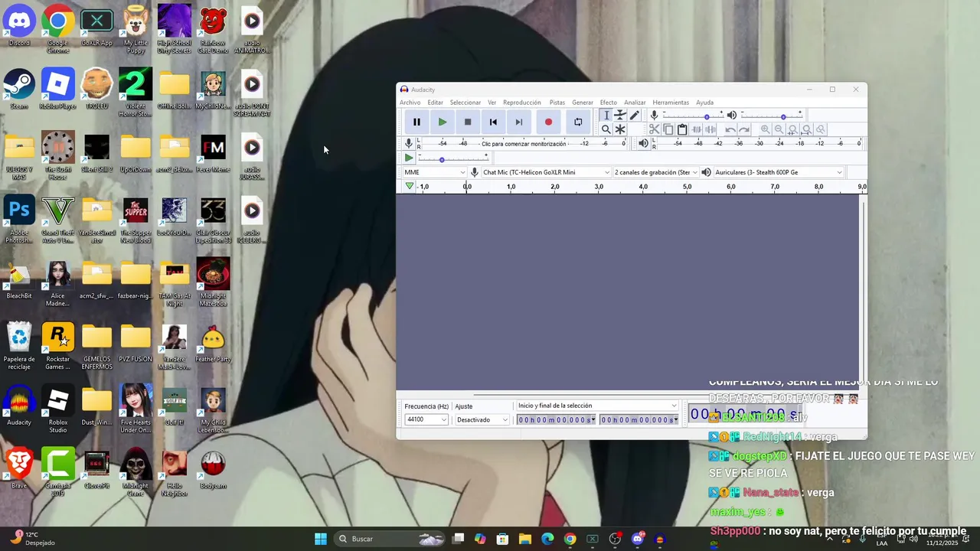Select the Brave browser desktop icon
This screenshot has width=980, height=551.
19,468
